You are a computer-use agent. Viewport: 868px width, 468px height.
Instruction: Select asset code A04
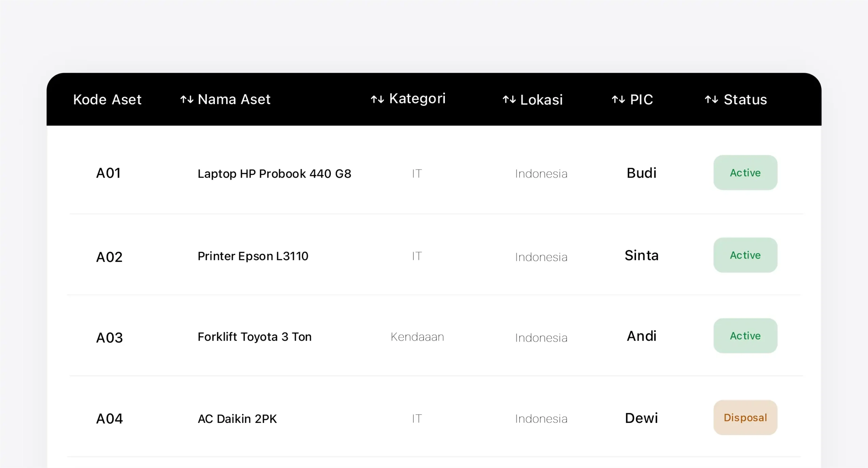click(110, 419)
